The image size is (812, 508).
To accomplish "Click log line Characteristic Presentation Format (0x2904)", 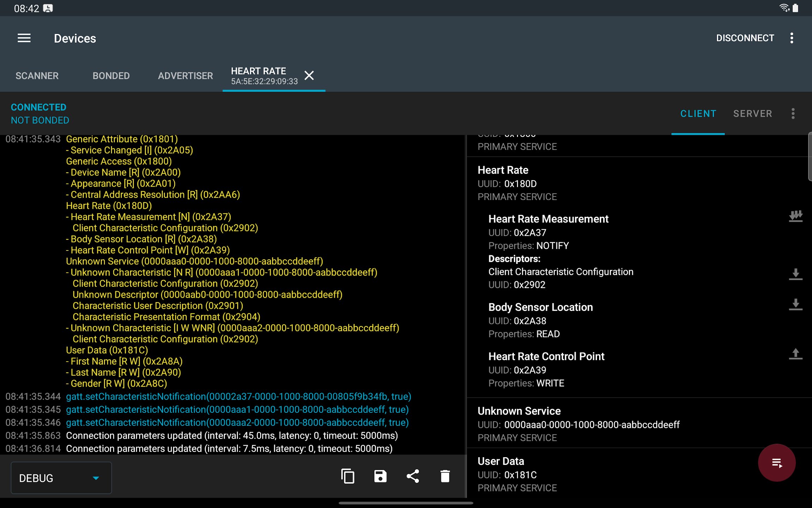I will (x=166, y=317).
